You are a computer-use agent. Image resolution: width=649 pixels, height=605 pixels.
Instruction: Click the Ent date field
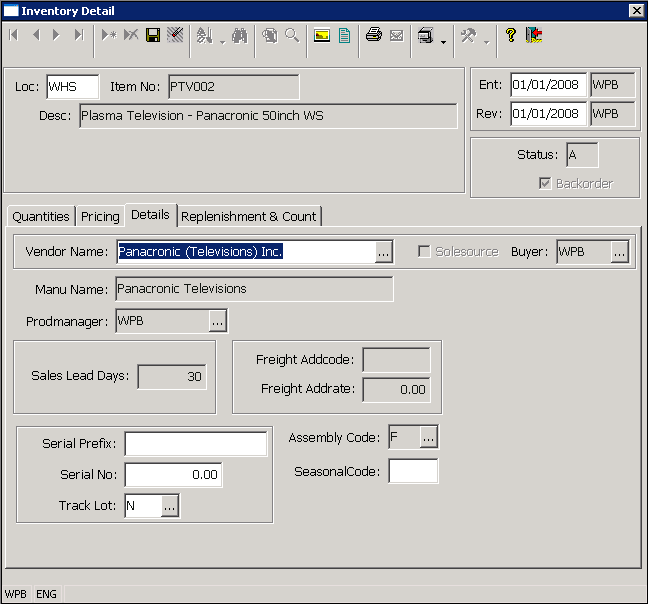click(x=548, y=84)
